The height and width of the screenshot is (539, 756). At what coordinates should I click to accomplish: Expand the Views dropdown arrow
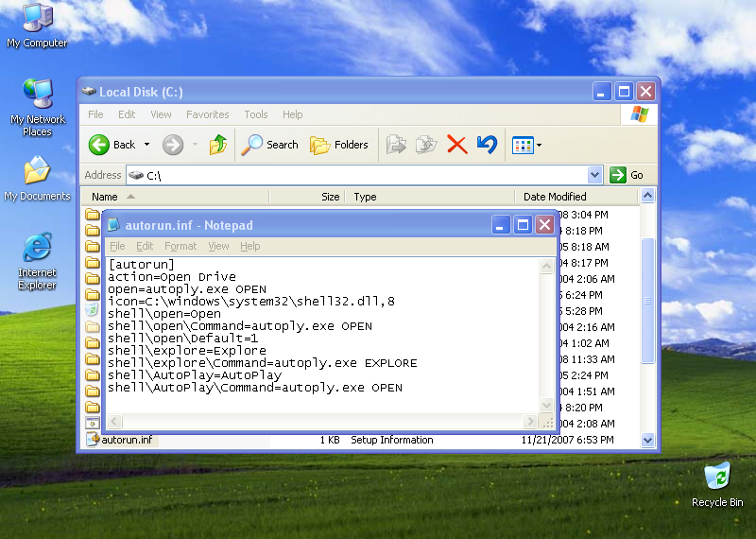pos(539,145)
